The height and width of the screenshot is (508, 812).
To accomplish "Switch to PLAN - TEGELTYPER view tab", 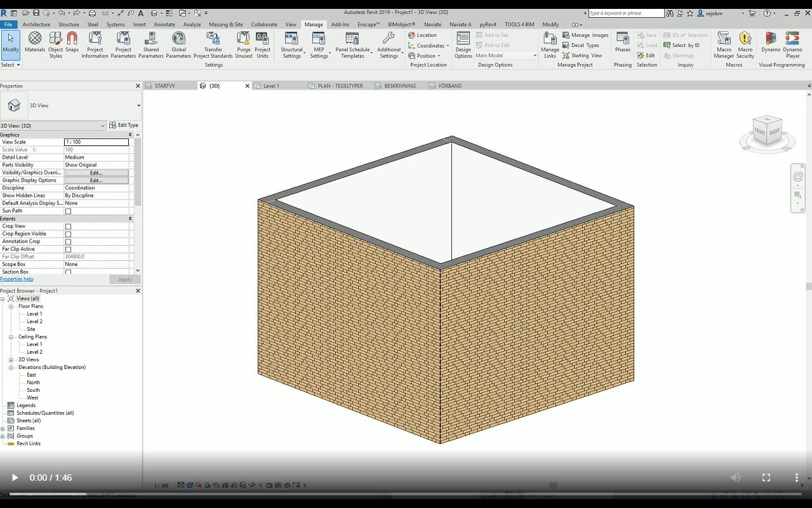I will (340, 86).
